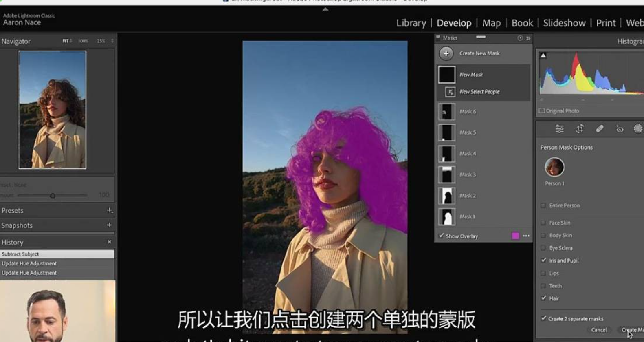The width and height of the screenshot is (644, 342).
Task: Click the Create New Mask plus icon
Action: point(446,53)
